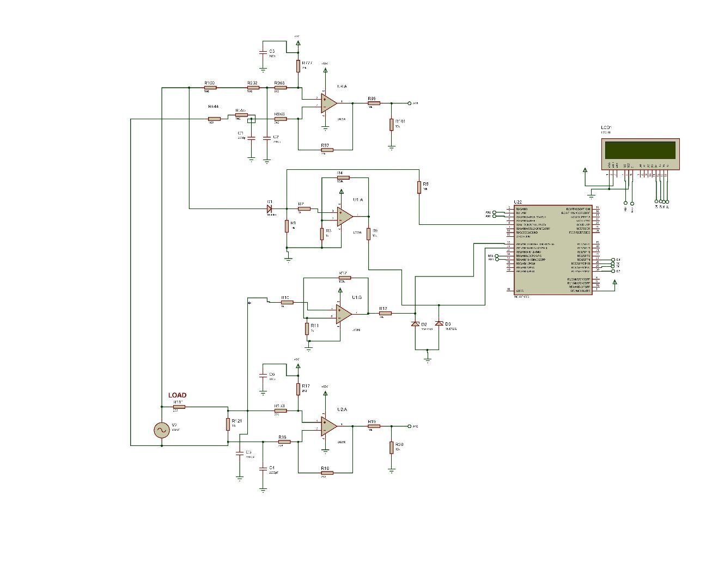This screenshot has height=588, width=706.
Task: Select the V2 sine wave source
Action: (161, 430)
